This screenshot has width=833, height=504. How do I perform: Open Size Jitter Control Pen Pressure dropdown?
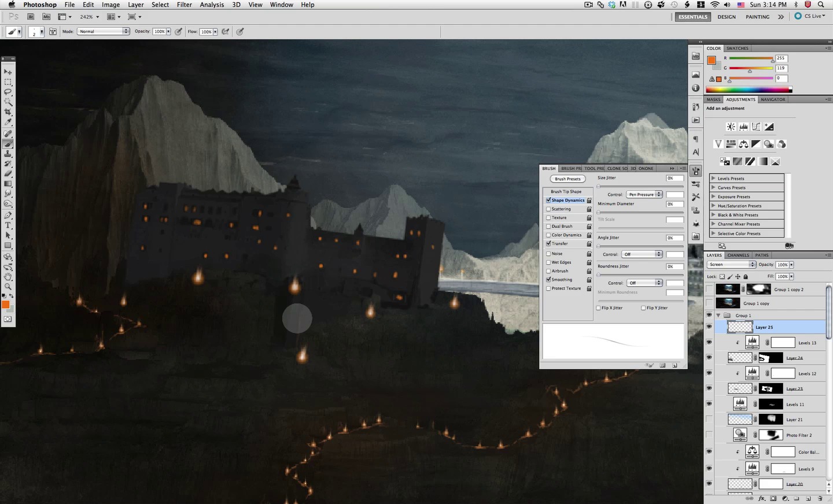(644, 194)
